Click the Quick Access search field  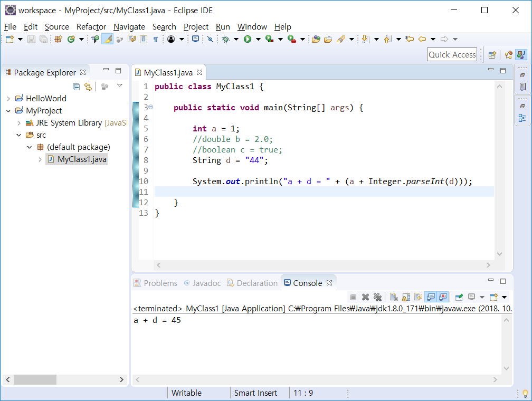coord(452,54)
